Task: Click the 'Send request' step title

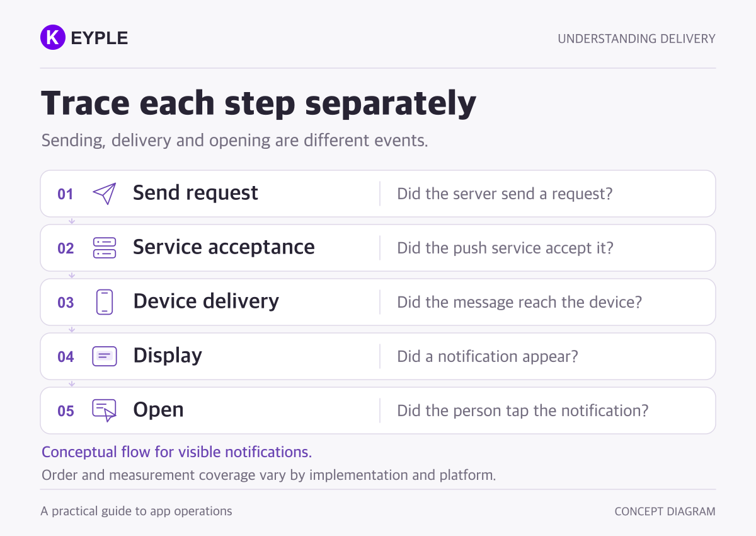Action: point(195,193)
